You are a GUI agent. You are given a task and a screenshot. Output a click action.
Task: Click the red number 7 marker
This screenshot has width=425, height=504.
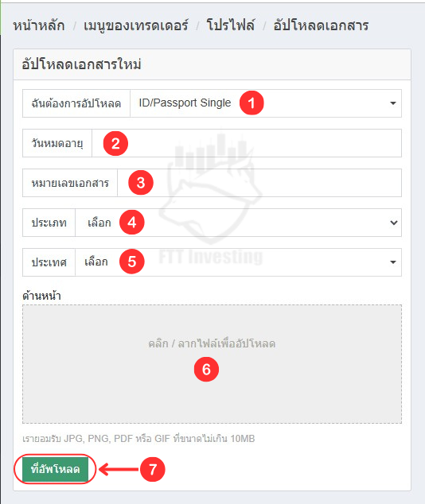tap(153, 469)
